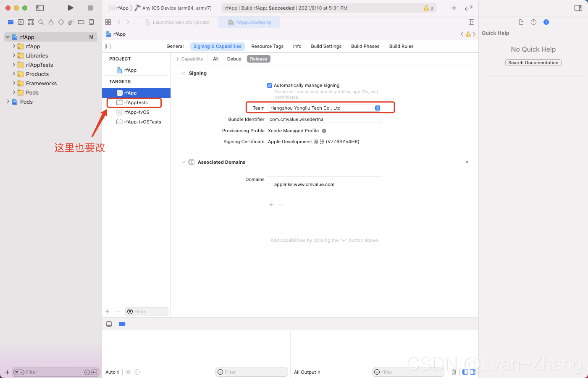Show the Quick Help inspector

tap(546, 22)
